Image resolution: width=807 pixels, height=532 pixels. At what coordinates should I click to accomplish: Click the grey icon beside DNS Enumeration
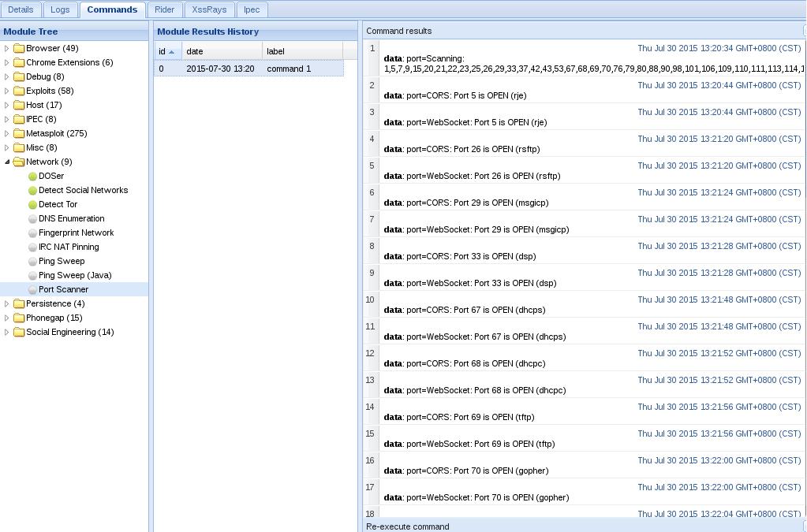tap(32, 219)
